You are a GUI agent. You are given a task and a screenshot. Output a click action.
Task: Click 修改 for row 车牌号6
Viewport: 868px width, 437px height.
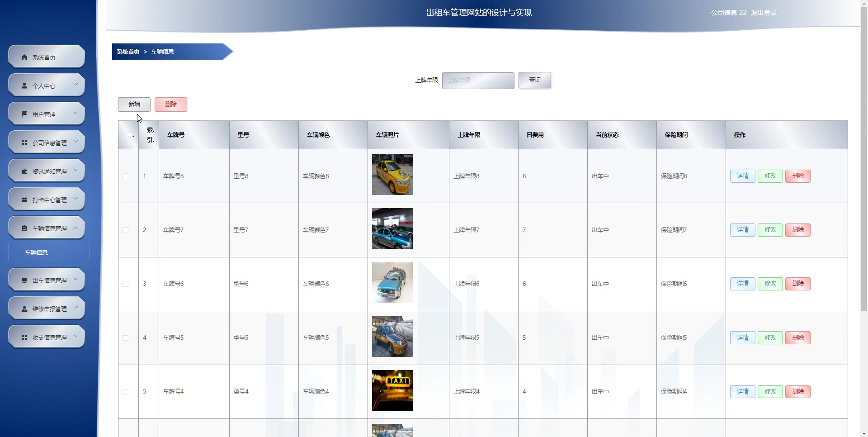pyautogui.click(x=770, y=284)
